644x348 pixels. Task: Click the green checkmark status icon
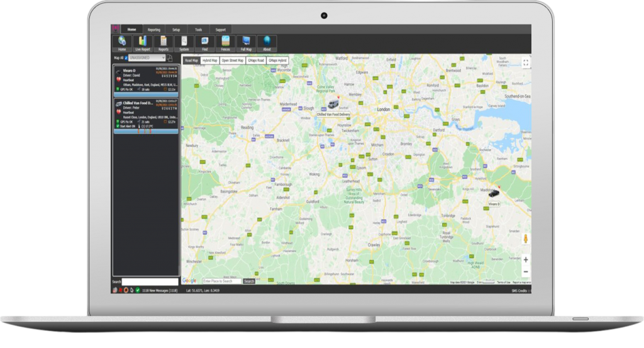pos(138,290)
